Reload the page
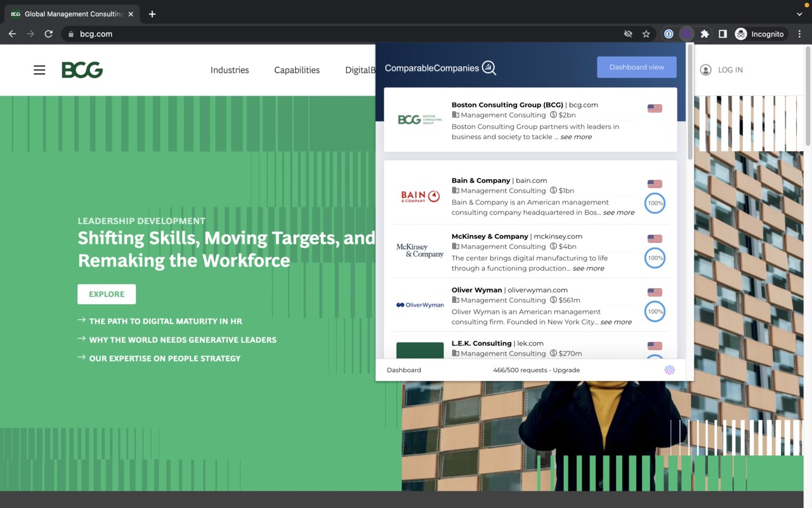 pyautogui.click(x=48, y=34)
